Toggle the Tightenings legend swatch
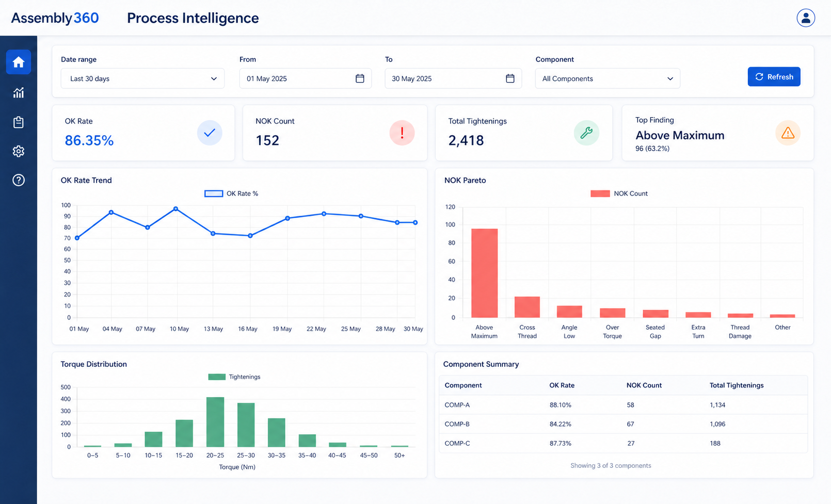The image size is (831, 504). (217, 377)
